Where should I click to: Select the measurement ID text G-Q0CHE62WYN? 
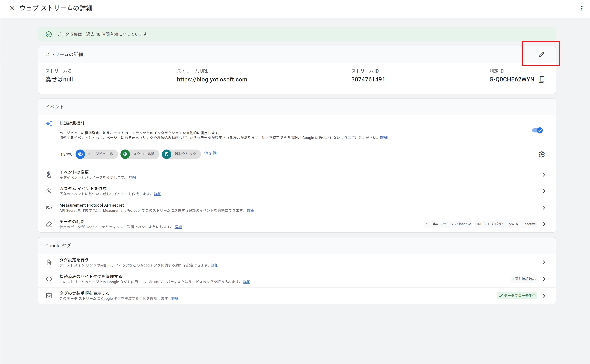[x=512, y=79]
